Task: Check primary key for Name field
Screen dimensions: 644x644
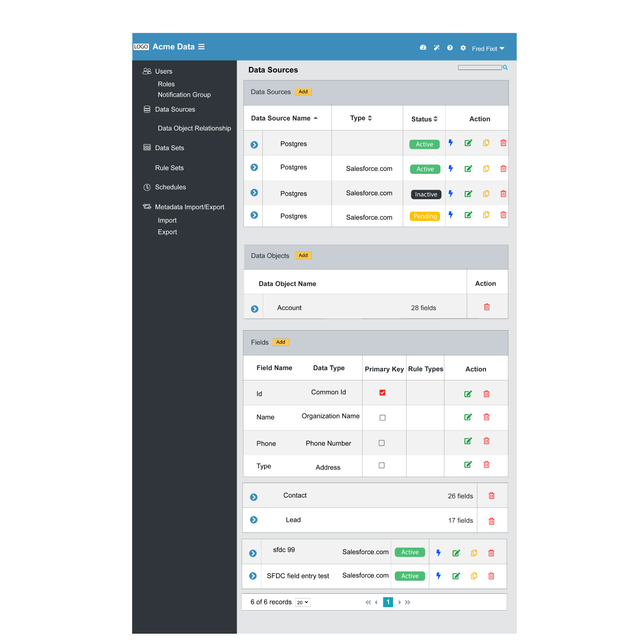Action: click(x=383, y=418)
